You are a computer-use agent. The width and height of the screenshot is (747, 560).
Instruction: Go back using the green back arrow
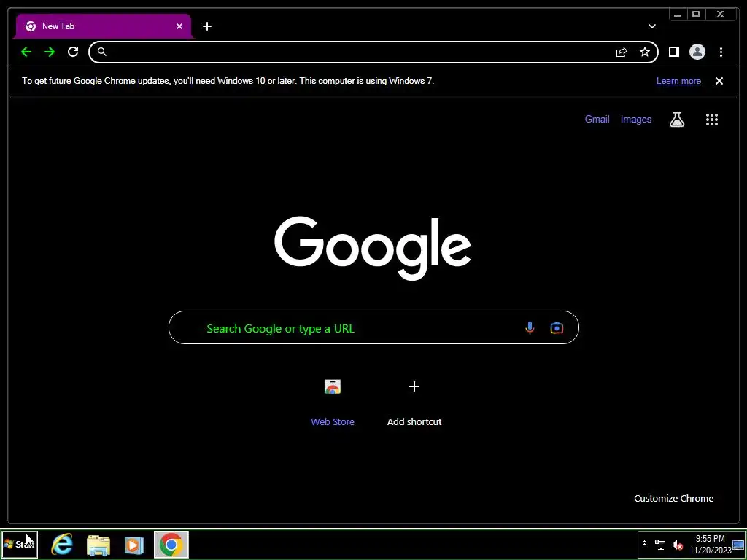[x=26, y=52]
